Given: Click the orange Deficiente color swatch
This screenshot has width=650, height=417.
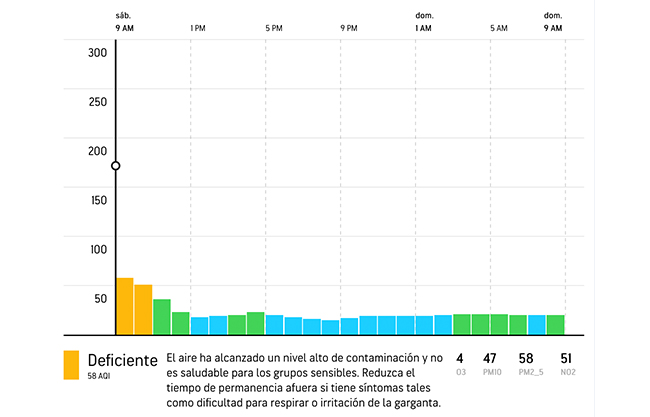Looking at the screenshot, I should click(x=71, y=365).
